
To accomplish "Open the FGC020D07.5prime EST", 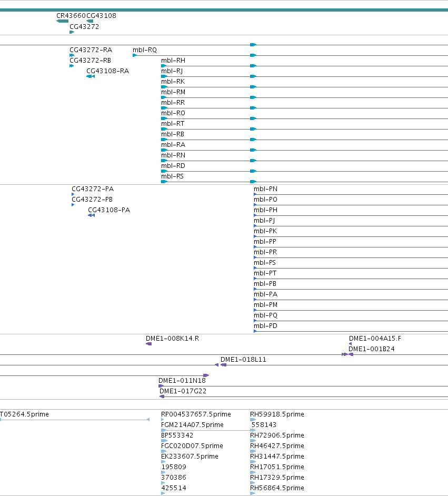I will 192,445.
